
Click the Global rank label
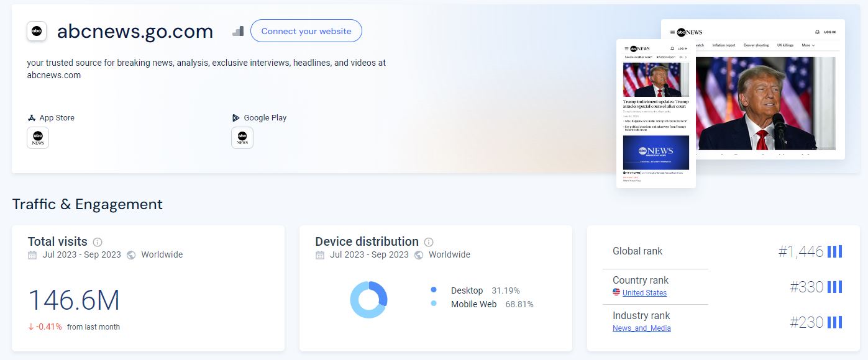pyautogui.click(x=637, y=251)
